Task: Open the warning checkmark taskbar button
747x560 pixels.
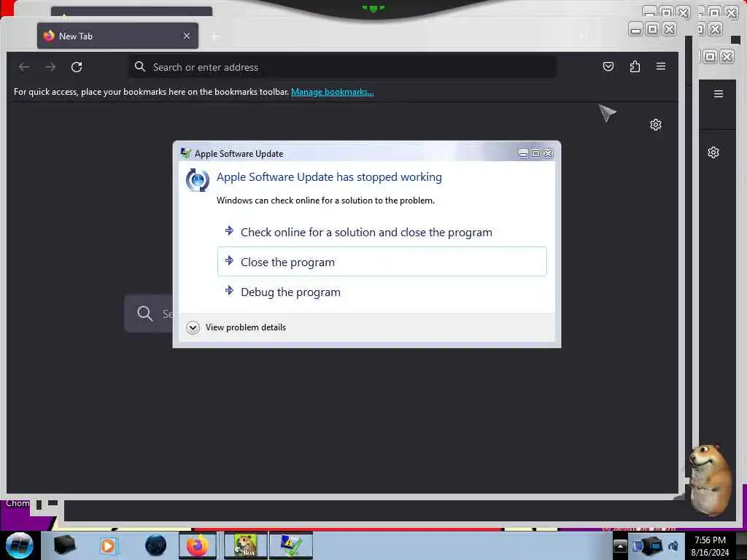Action: tap(291, 545)
